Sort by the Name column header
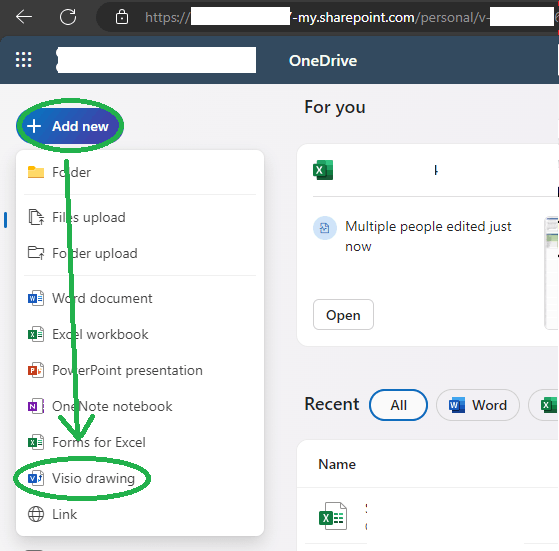 click(x=337, y=464)
